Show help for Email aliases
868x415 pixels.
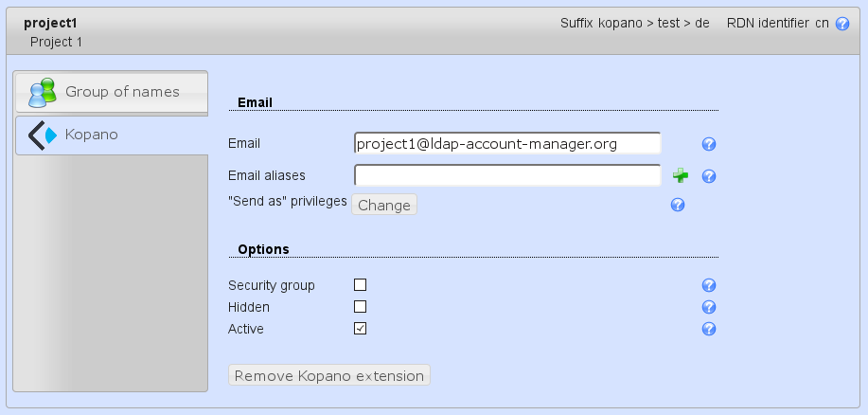(x=708, y=176)
